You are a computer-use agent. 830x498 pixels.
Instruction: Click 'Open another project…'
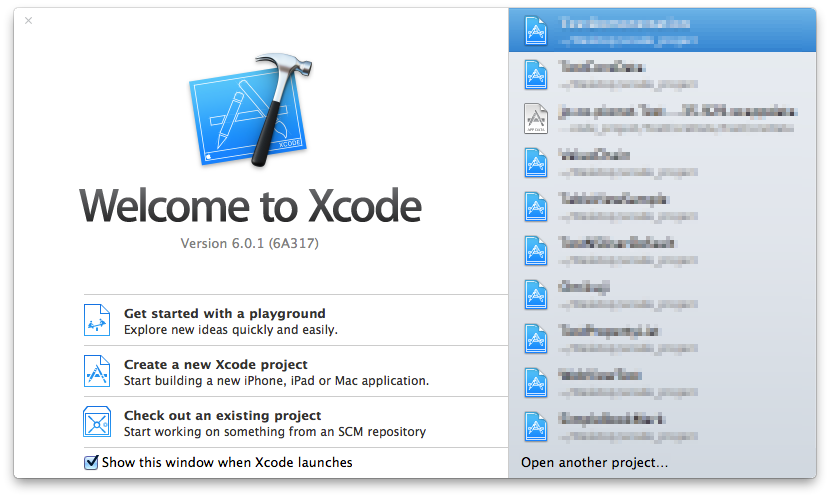click(x=594, y=463)
